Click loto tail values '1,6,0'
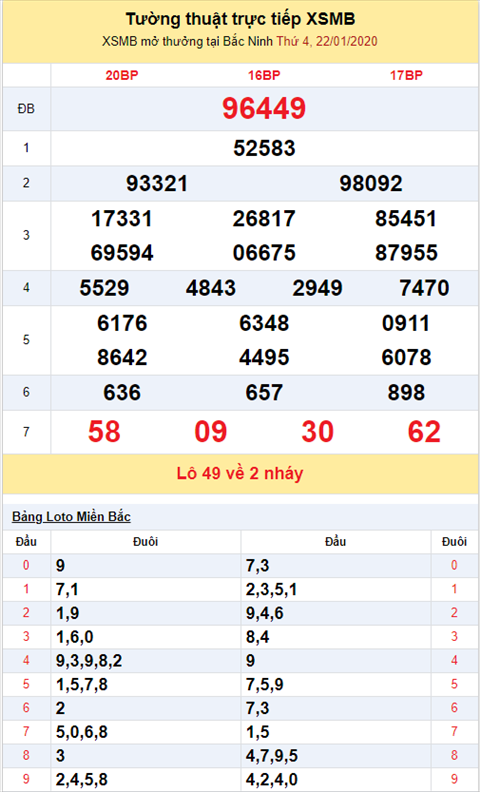Viewport: 480px width, 792px height. click(x=74, y=637)
